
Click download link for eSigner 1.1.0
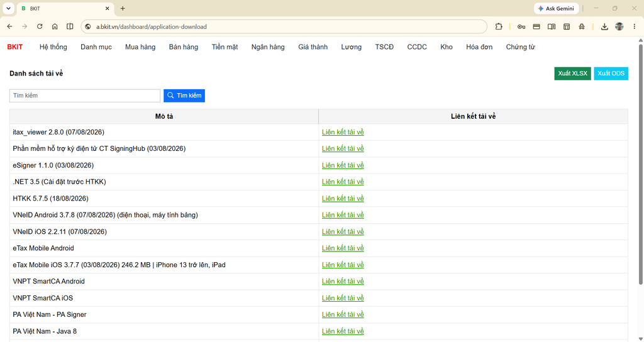(x=343, y=165)
